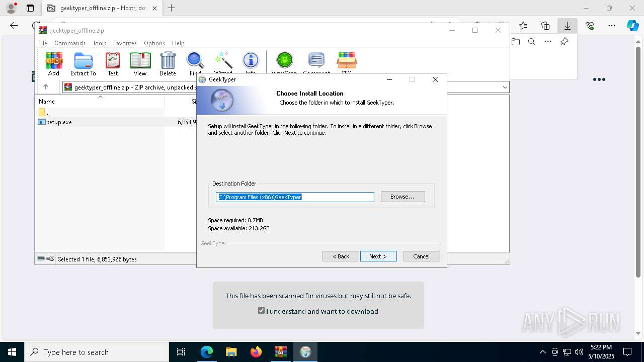Click the Info icon in WinRAR toolbar
The height and width of the screenshot is (362, 644).
[x=251, y=64]
